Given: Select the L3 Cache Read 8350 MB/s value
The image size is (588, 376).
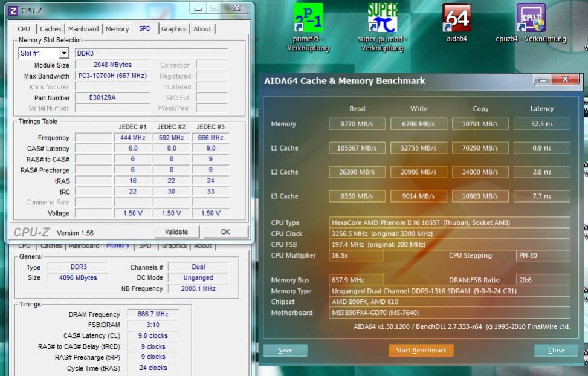Looking at the screenshot, I should coord(357,196).
